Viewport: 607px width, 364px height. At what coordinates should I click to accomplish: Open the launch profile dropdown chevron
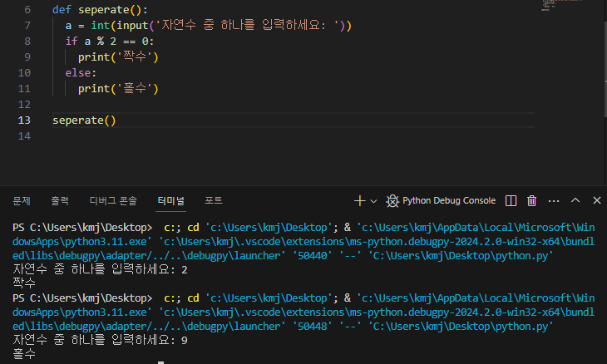(x=373, y=201)
